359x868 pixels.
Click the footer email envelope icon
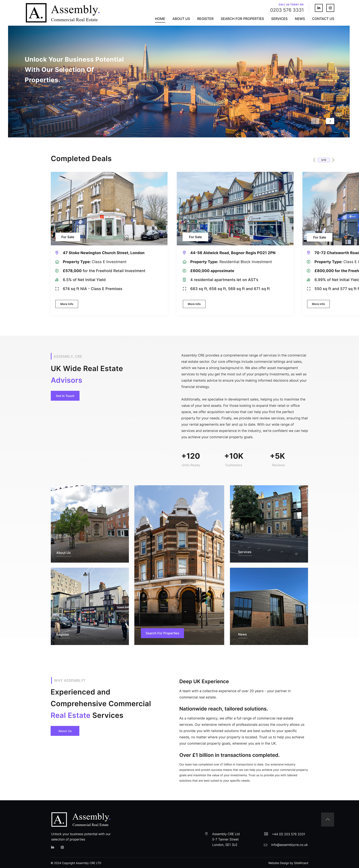pyautogui.click(x=265, y=845)
